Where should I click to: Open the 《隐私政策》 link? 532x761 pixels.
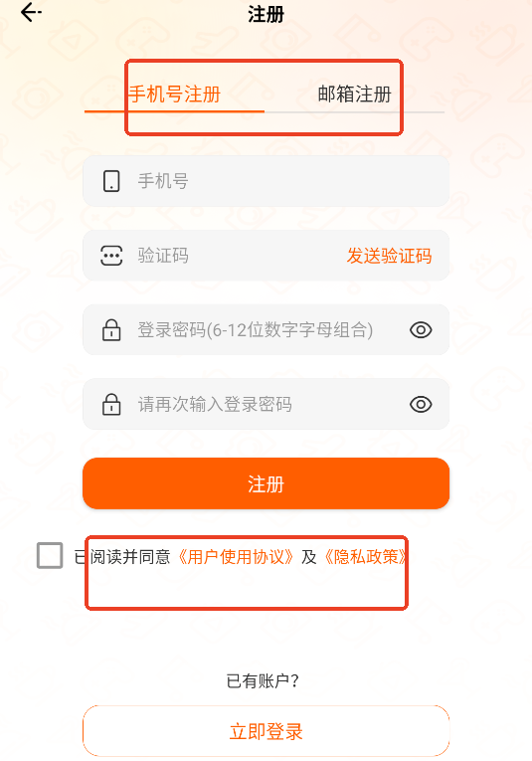coord(365,557)
